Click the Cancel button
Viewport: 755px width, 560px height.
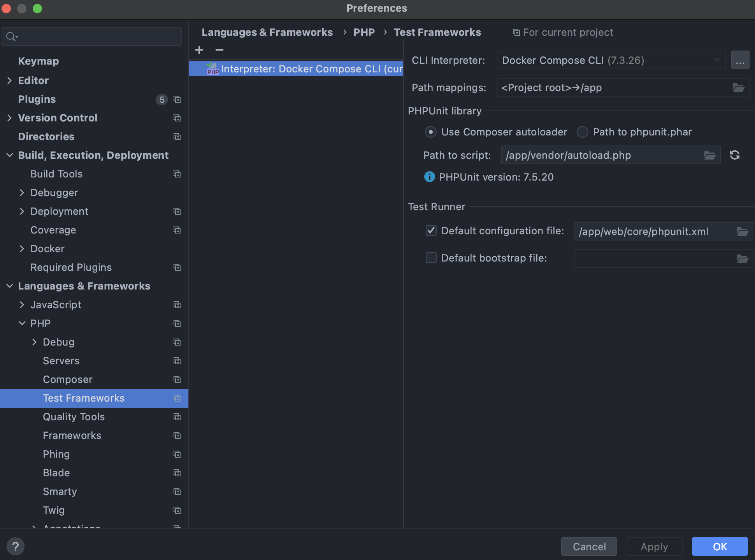pyautogui.click(x=589, y=546)
